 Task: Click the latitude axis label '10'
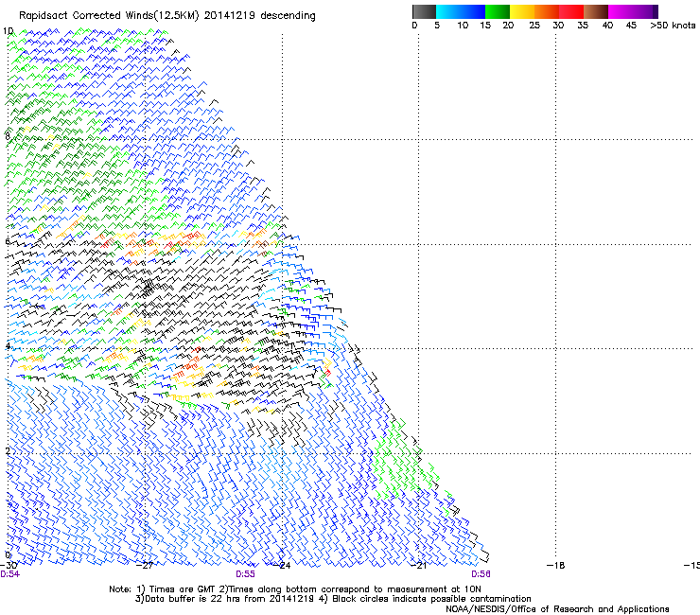8,31
